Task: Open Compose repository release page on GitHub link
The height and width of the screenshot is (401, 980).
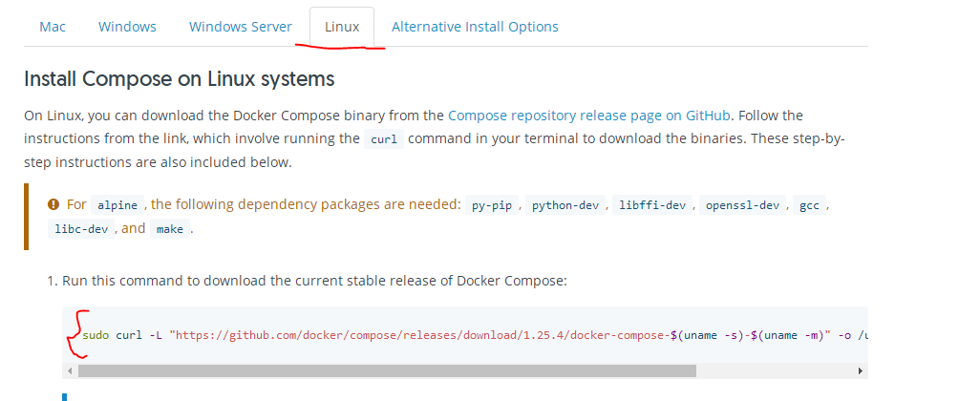Action: pyautogui.click(x=589, y=116)
